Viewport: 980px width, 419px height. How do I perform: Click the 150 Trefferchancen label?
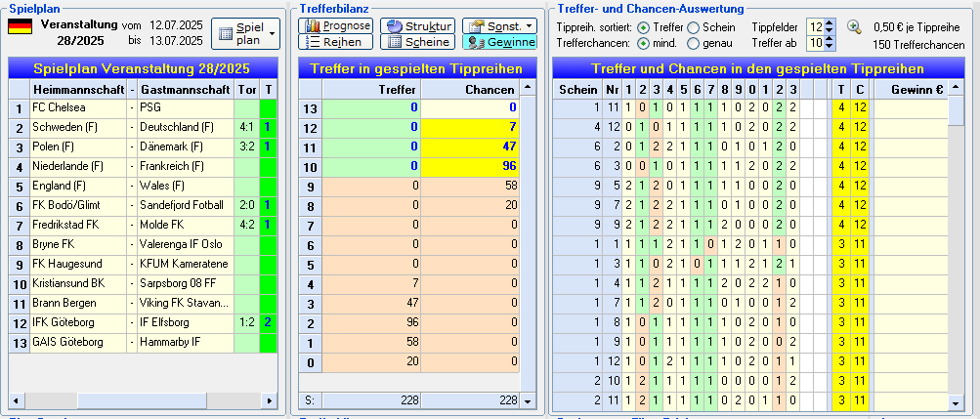point(918,45)
